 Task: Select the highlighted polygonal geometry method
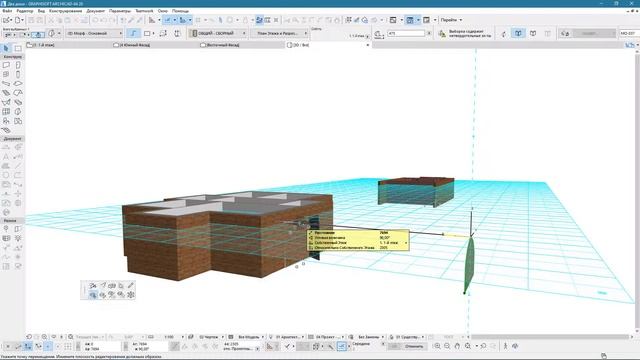(x=133, y=33)
